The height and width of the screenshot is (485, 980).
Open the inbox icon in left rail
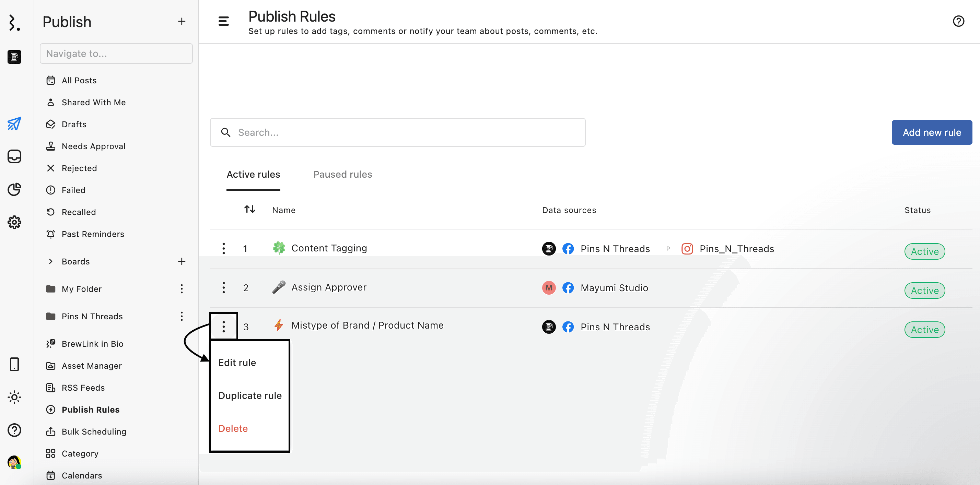14,156
